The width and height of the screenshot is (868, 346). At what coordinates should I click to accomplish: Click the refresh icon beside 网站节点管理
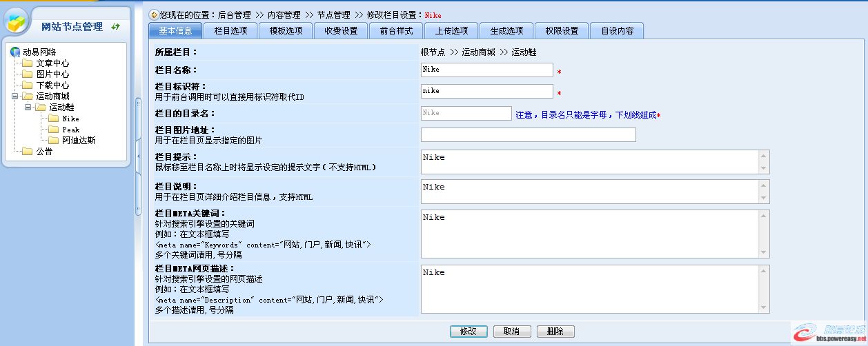pos(115,27)
